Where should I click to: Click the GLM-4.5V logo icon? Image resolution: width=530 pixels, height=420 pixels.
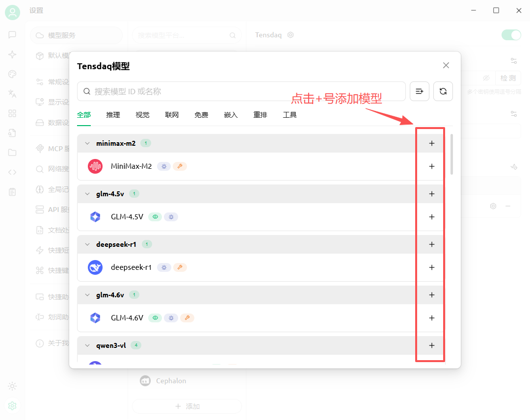click(95, 217)
